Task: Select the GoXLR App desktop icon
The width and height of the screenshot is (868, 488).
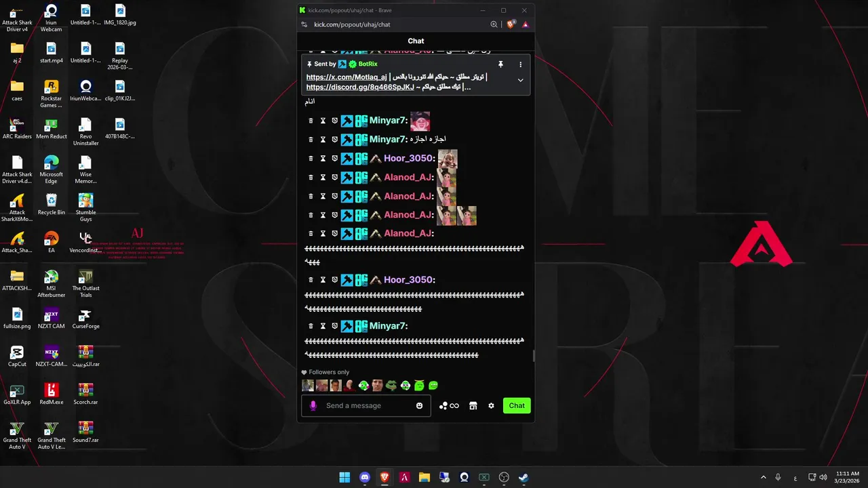Action: coord(17,394)
